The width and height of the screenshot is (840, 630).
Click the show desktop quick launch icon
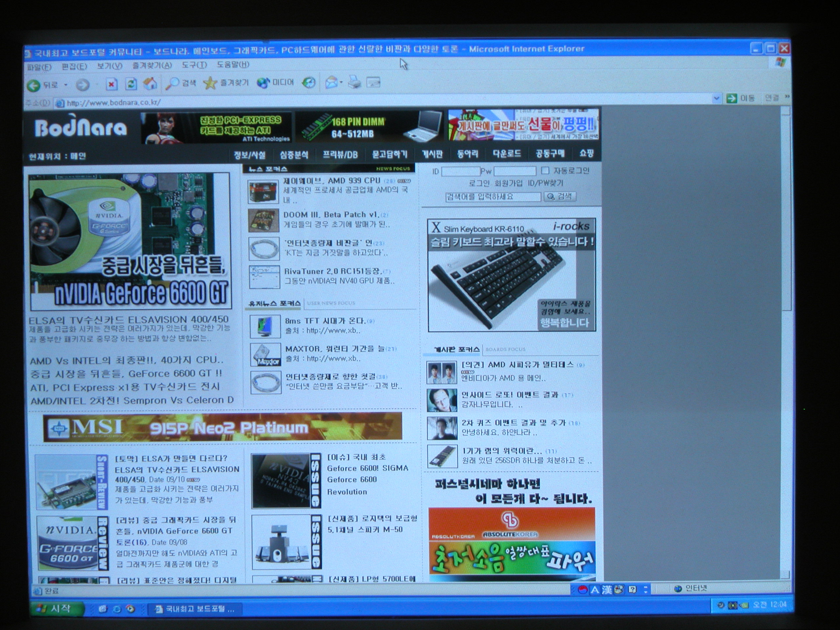[103, 609]
